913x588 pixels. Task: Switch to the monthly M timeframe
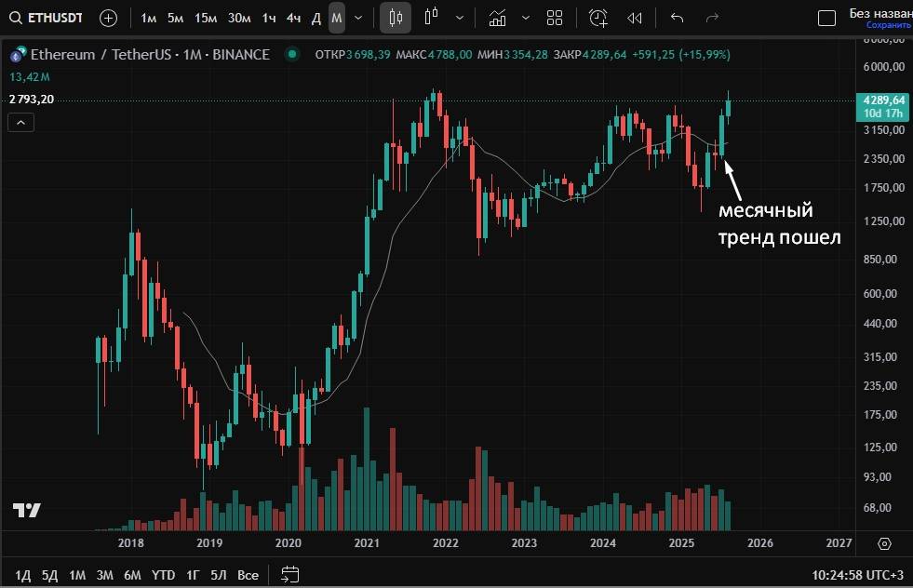coord(336,18)
